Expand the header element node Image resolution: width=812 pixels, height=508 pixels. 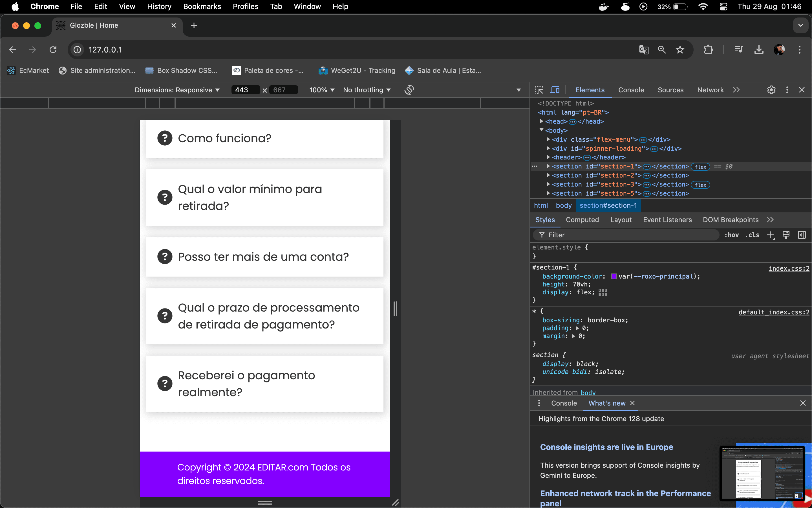(548, 157)
